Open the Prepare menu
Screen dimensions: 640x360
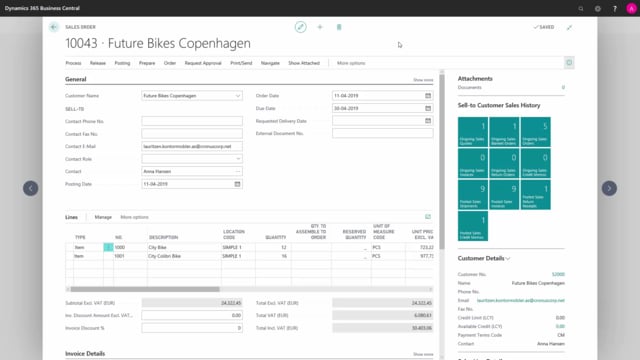tap(147, 63)
